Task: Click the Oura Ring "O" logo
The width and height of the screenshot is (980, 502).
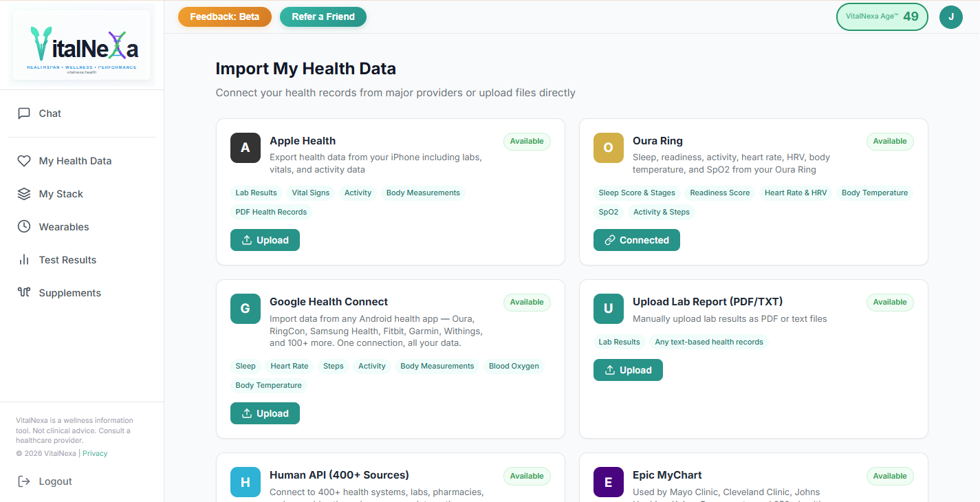Action: point(608,148)
